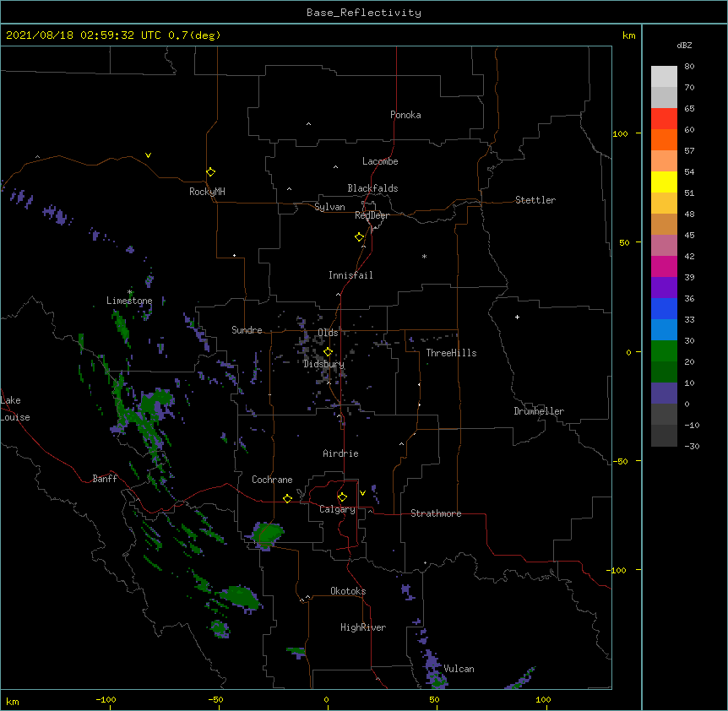Click the Lacombe city label
This screenshot has height=711, width=728.
380,161
